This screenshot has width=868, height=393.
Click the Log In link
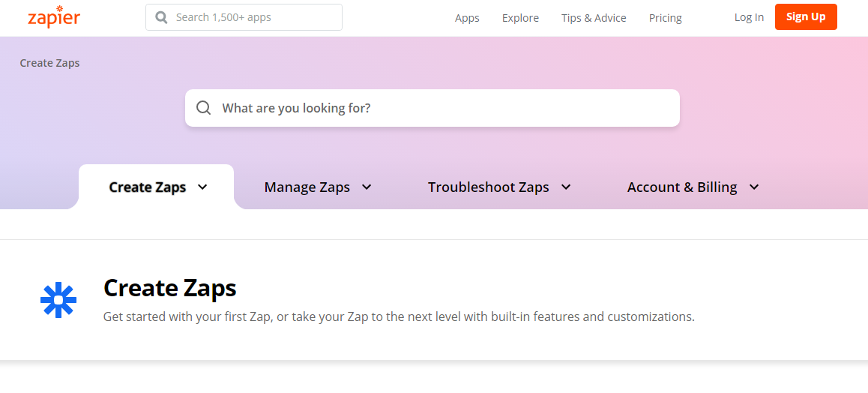(749, 17)
